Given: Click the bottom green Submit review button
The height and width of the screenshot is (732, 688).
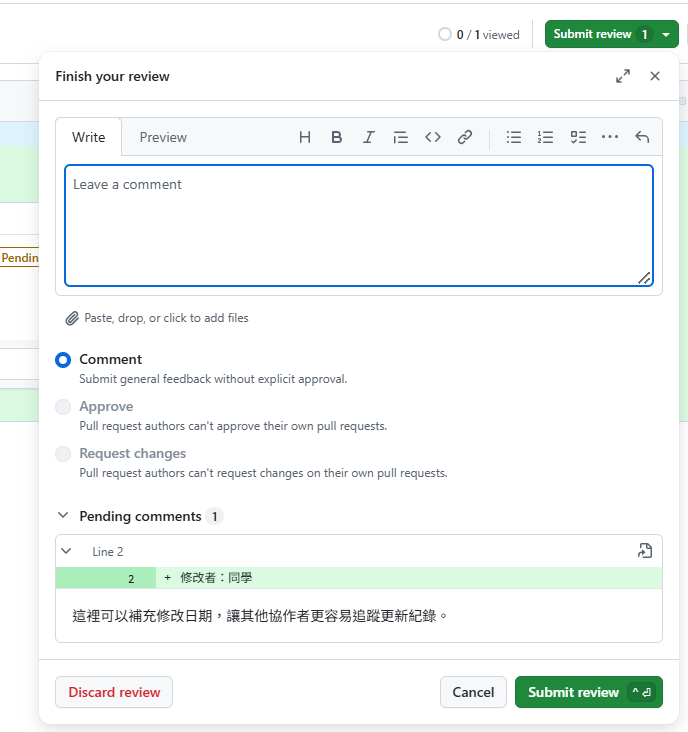Looking at the screenshot, I should click(589, 692).
